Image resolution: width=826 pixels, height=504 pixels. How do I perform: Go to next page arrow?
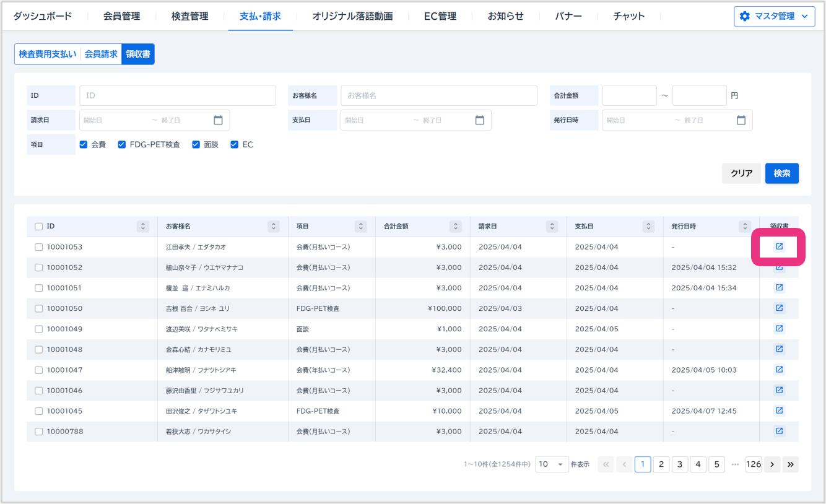click(772, 464)
